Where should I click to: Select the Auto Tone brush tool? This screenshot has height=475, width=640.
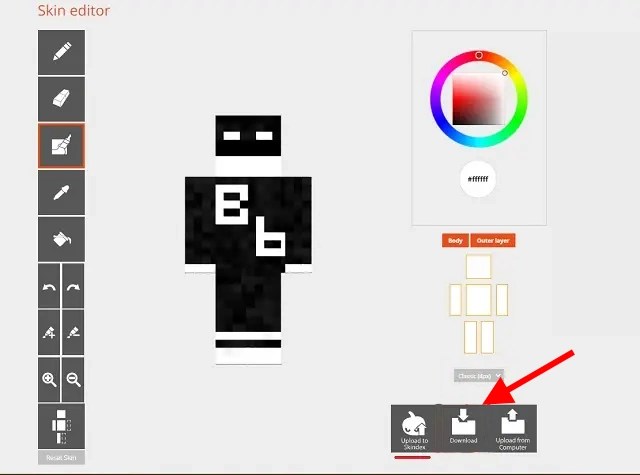[62, 146]
